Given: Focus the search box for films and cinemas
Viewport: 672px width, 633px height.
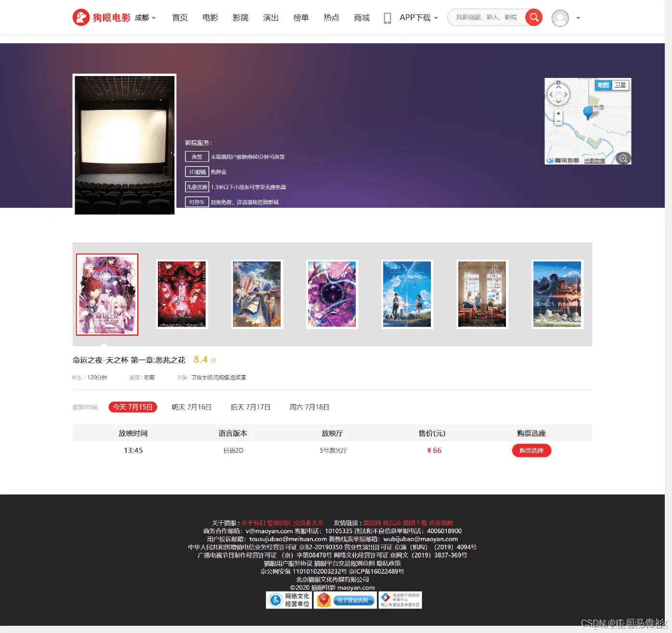Looking at the screenshot, I should pyautogui.click(x=486, y=17).
